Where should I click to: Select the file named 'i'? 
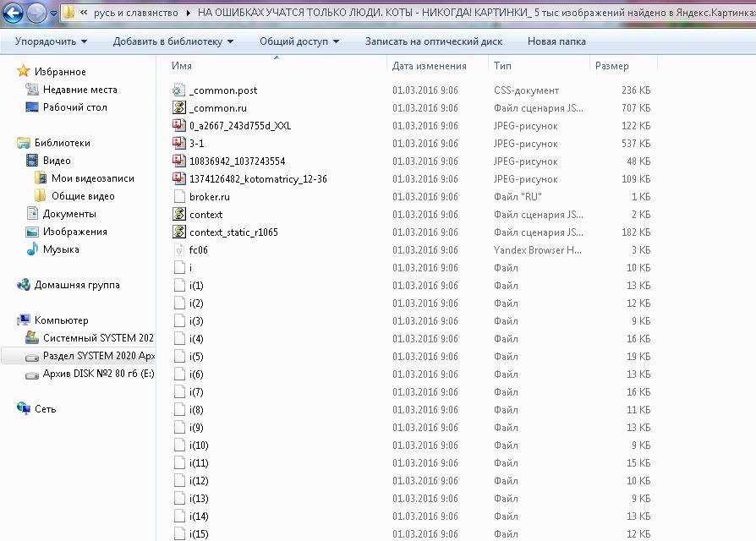coord(190,267)
